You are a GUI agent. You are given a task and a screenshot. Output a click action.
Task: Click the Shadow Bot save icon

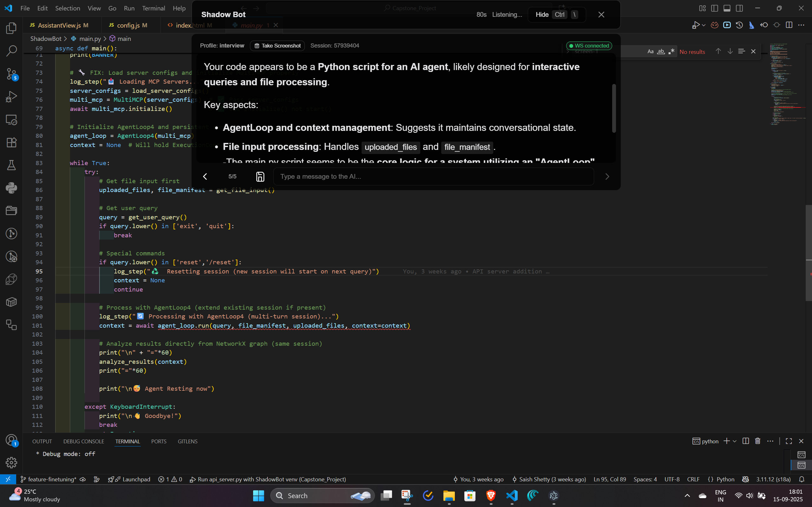(x=260, y=176)
